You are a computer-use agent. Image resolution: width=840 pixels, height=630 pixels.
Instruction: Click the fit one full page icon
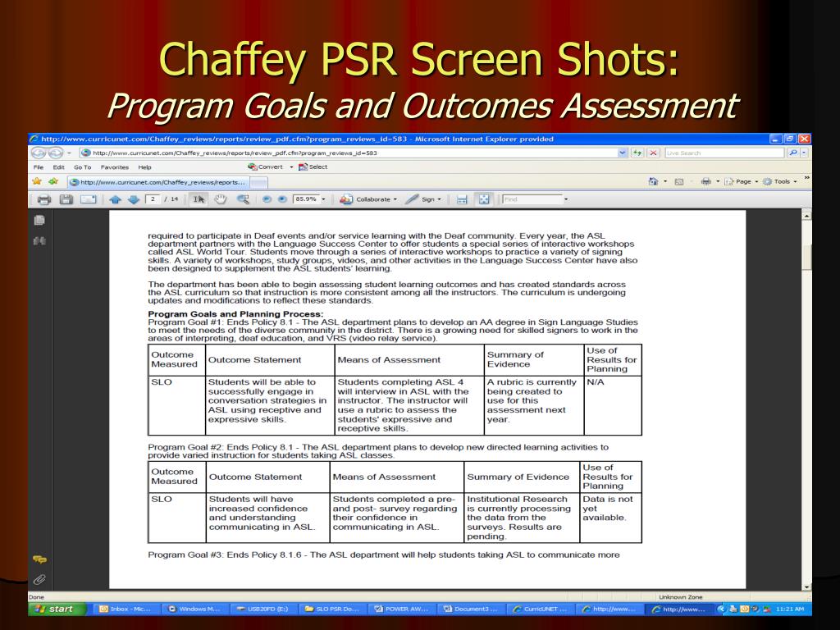pos(484,199)
